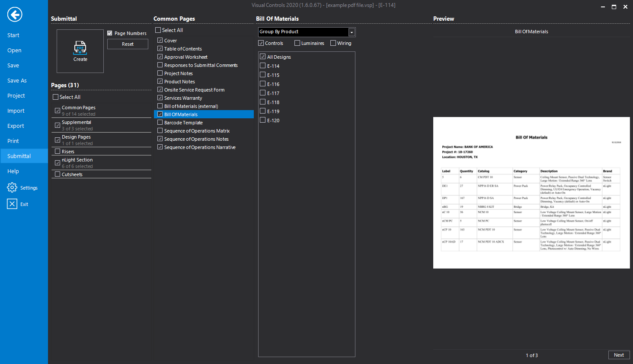
Task: Click the back arrow circle icon
Action: click(15, 15)
